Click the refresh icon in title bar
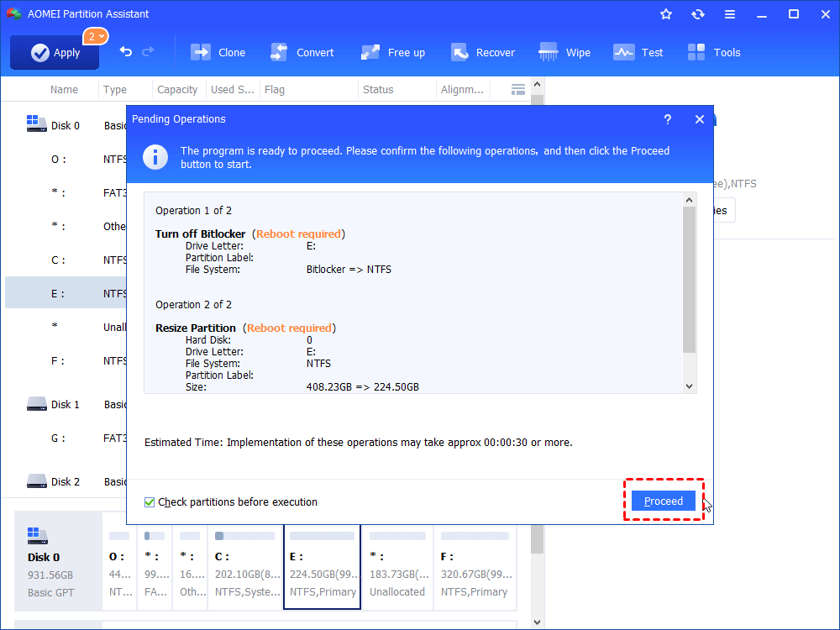This screenshot has width=840, height=630. (697, 14)
